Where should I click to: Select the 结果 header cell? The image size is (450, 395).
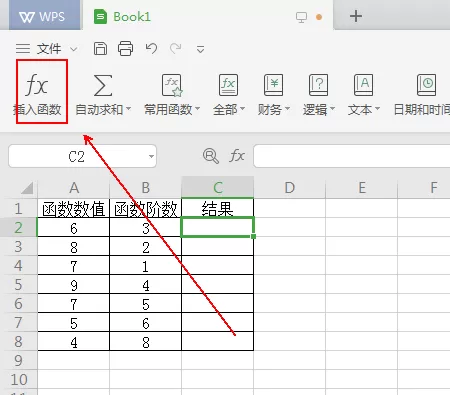click(218, 208)
